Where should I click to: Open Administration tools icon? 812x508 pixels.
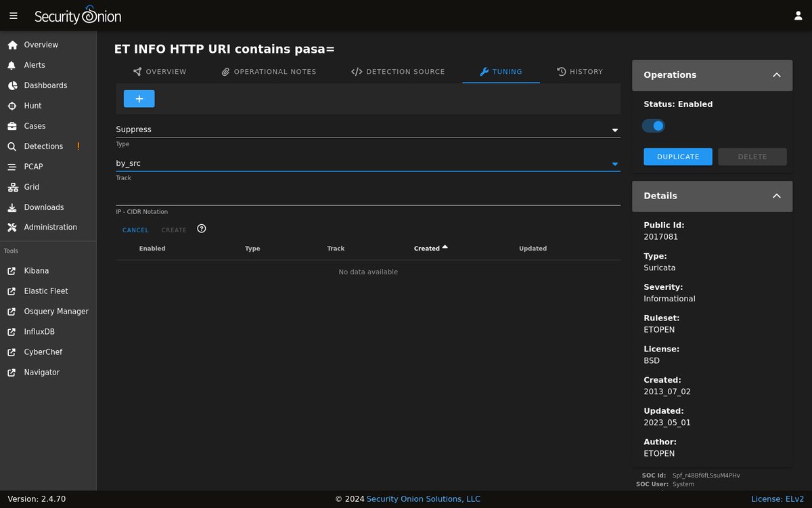pos(12,228)
